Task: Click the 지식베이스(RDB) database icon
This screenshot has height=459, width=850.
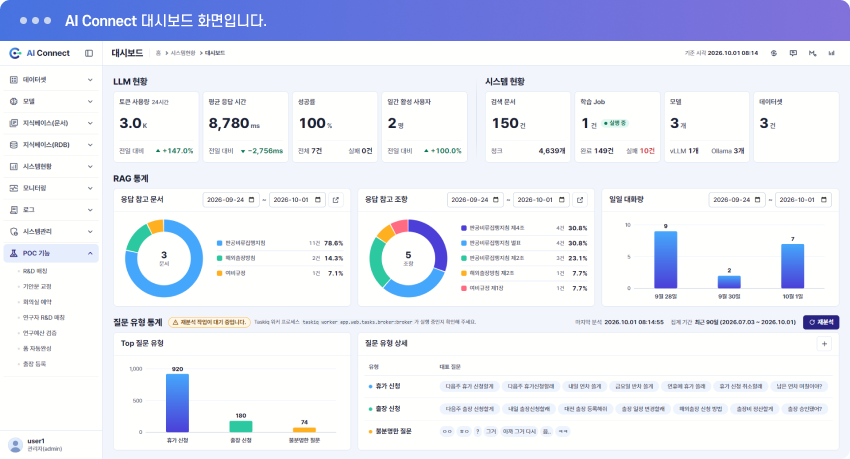Action: tap(14, 145)
